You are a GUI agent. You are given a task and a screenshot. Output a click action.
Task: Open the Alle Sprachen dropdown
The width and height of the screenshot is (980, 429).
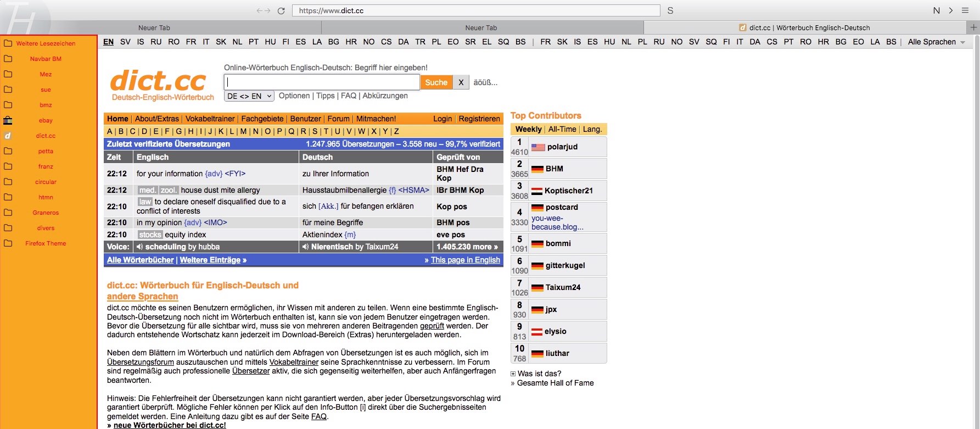pos(937,42)
